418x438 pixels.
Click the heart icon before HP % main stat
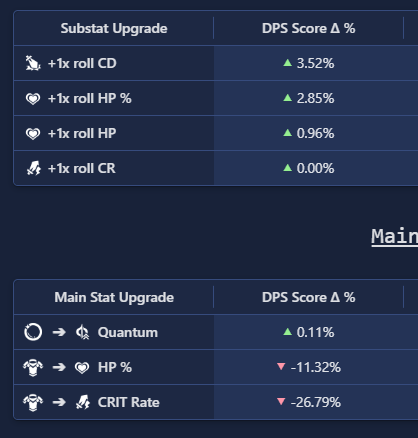point(82,368)
